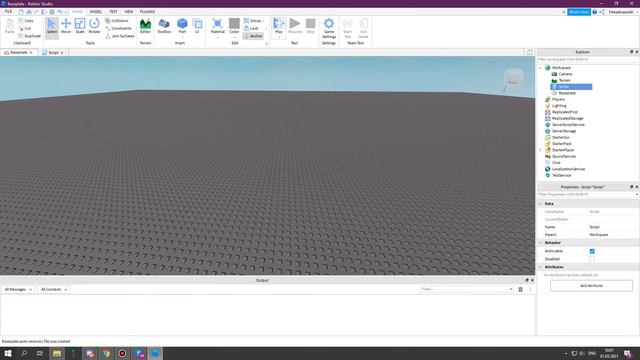Viewport: 640px width, 360px height.
Task: Open File Explorer from the taskbar
Action: (x=57, y=353)
